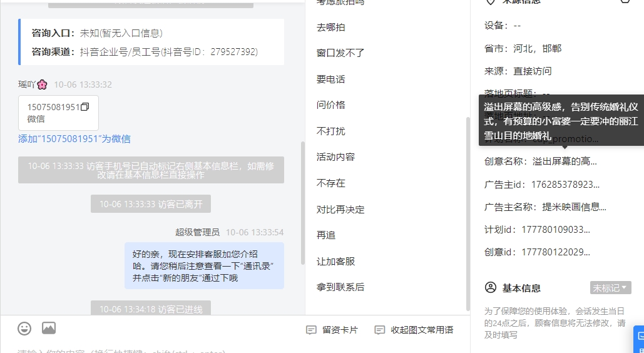Open the 未标记 dropdown
Screen dimensions: 644x353
tap(610, 288)
